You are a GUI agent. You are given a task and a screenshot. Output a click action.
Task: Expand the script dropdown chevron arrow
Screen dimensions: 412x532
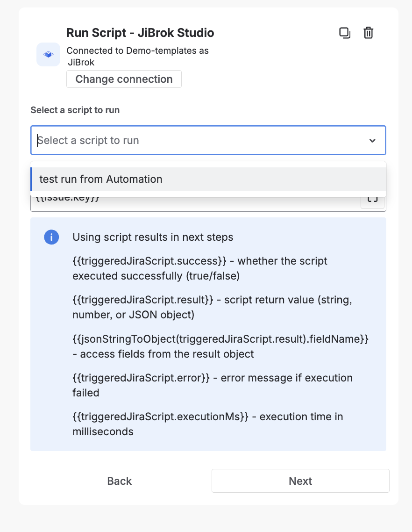point(372,141)
